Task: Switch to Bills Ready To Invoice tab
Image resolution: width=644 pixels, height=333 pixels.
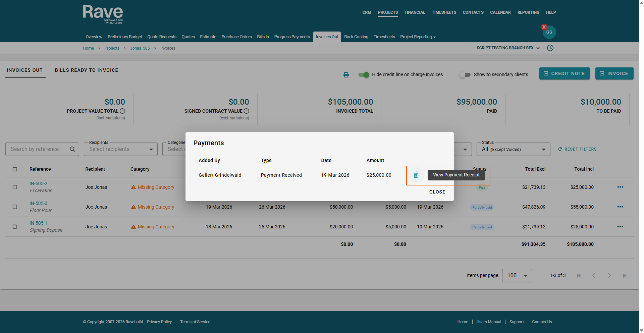Action: 87,70
